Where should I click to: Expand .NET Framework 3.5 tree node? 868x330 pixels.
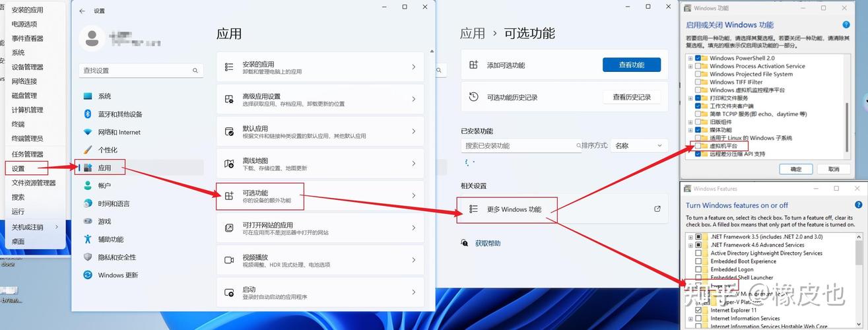point(690,237)
